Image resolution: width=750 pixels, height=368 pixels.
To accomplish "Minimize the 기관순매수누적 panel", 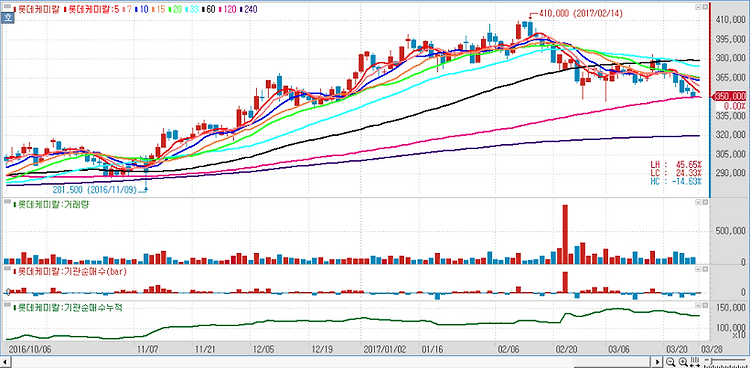I will point(698,306).
